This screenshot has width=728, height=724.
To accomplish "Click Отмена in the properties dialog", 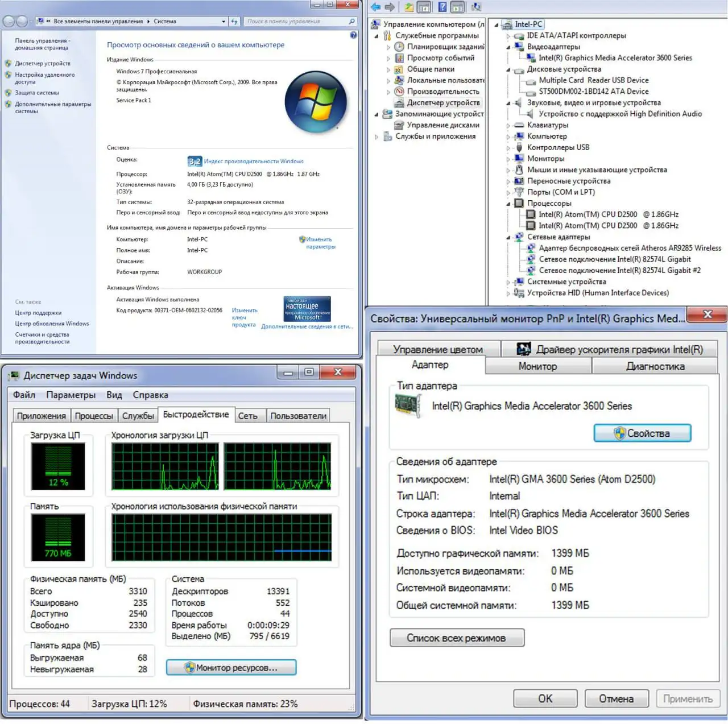I will point(617,698).
